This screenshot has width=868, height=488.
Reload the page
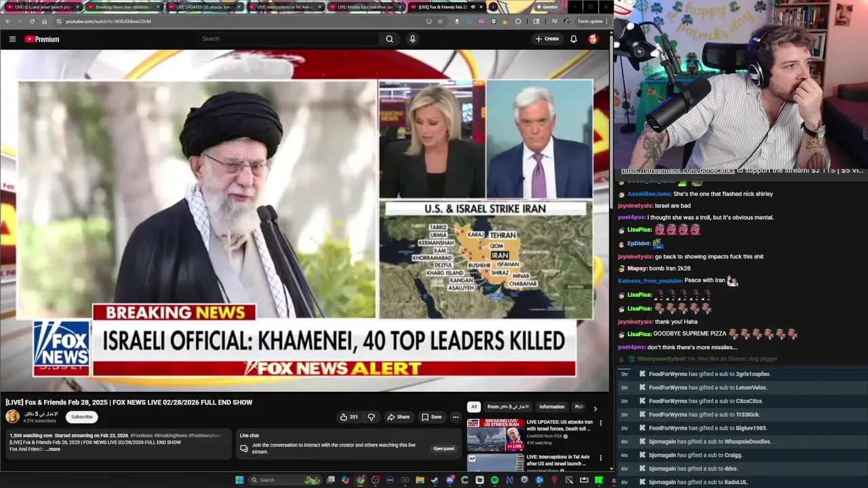coord(32,21)
